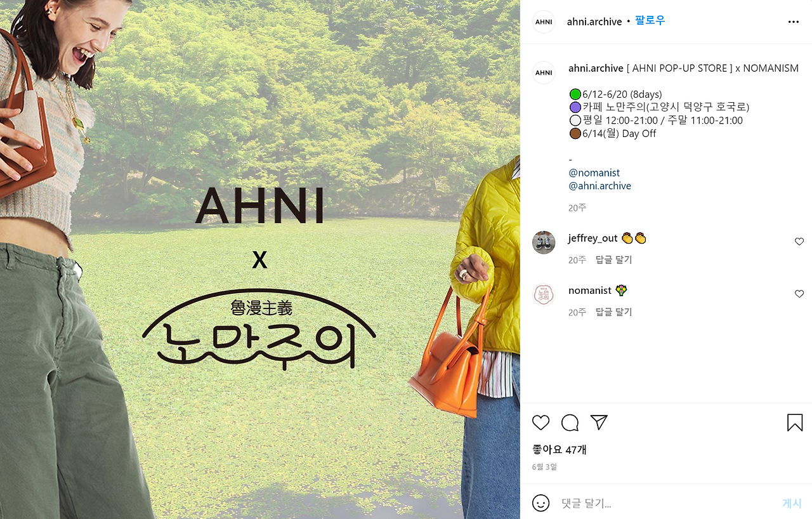This screenshot has height=519, width=812.
Task: Submit comment with 게시 button
Action: pos(792,503)
